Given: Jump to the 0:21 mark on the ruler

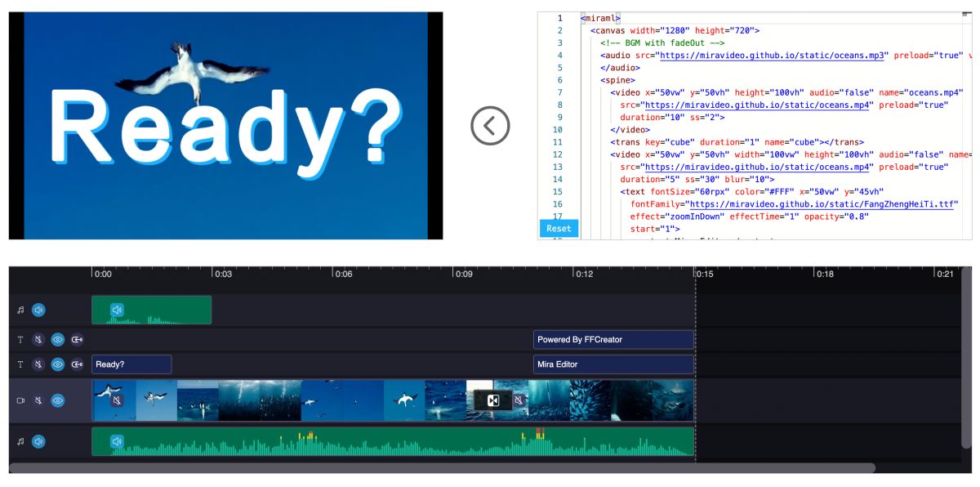Looking at the screenshot, I should pyautogui.click(x=944, y=274).
